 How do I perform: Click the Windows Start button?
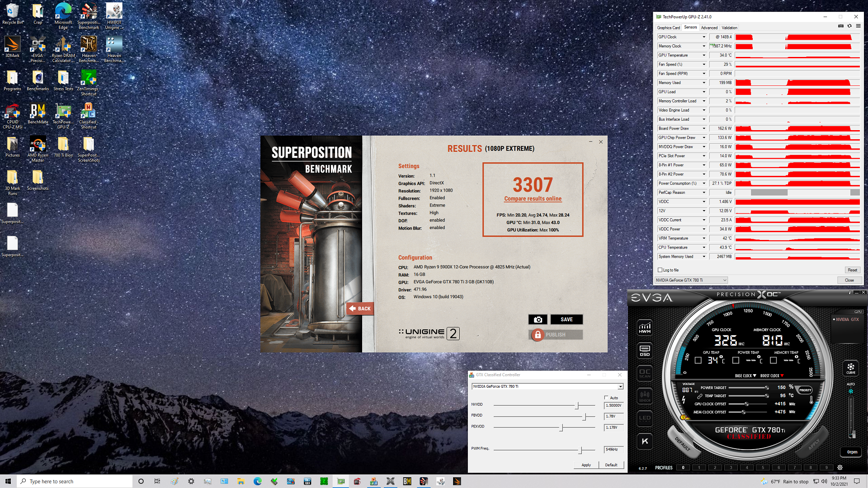click(8, 481)
